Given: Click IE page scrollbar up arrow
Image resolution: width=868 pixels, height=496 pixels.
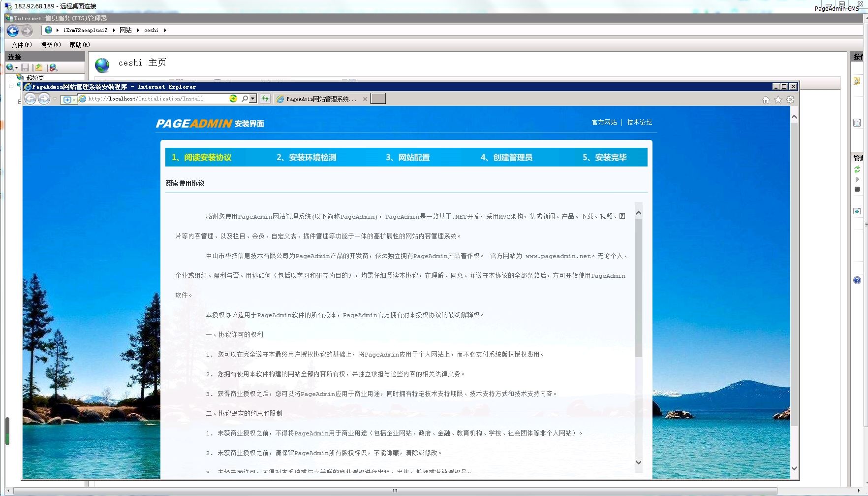Looking at the screenshot, I should 794,117.
